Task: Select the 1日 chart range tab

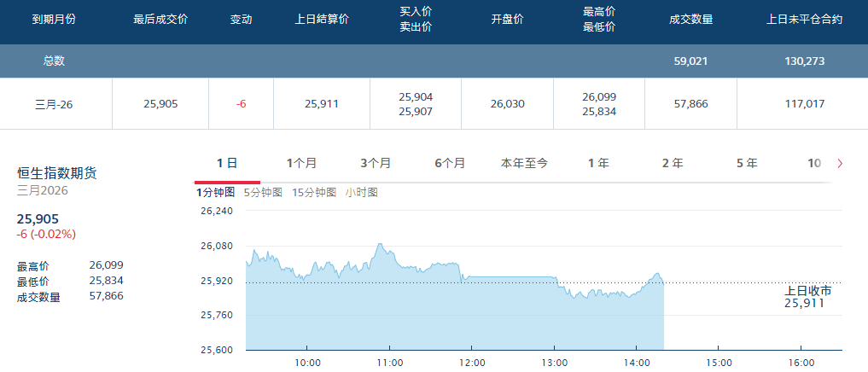Action: 226,163
